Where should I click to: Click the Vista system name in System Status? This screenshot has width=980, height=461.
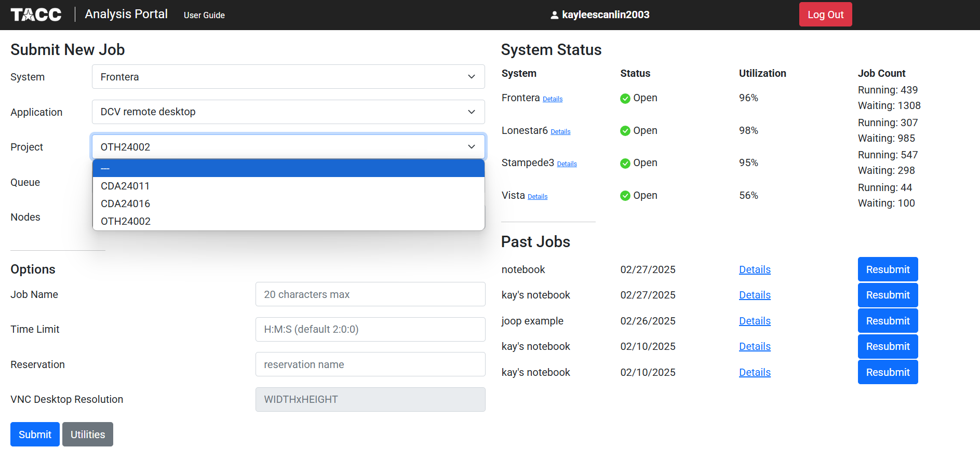pos(513,195)
